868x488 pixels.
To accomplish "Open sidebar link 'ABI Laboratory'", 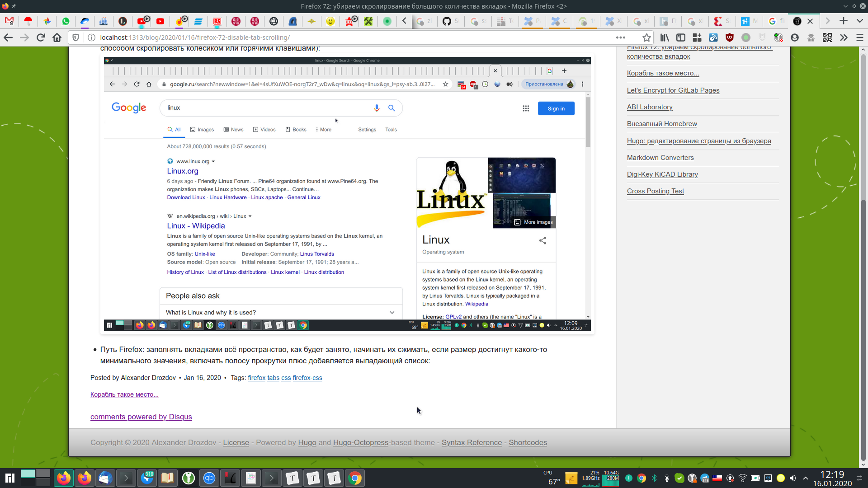I will 650,107.
